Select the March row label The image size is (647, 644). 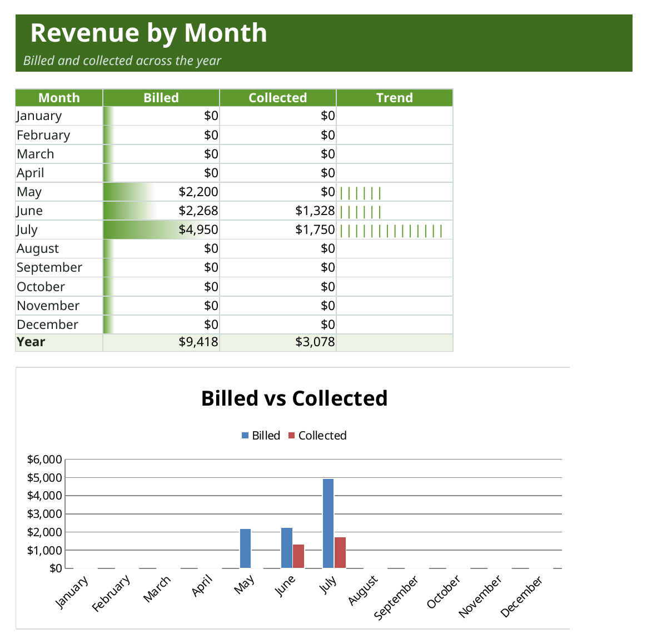point(36,154)
